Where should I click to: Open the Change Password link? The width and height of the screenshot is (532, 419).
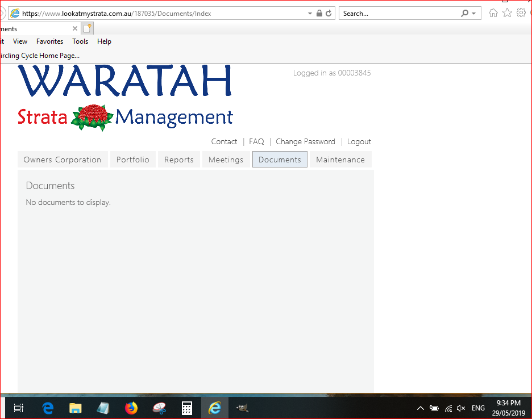[x=305, y=142]
